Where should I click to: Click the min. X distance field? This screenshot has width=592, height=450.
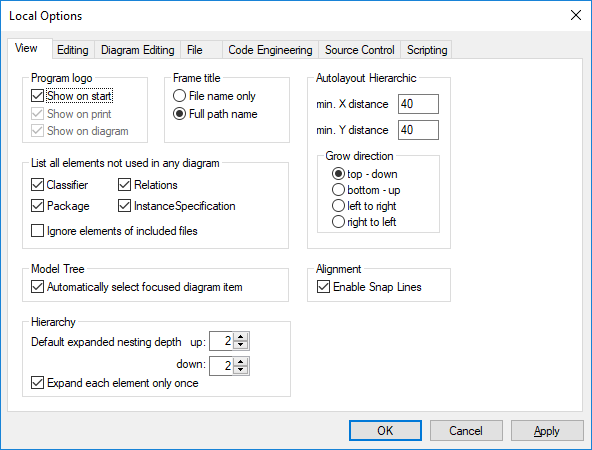coord(418,104)
